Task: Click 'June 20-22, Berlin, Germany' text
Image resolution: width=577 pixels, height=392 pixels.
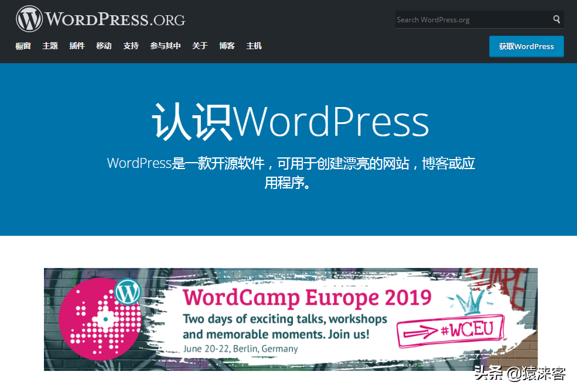Action: pos(240,349)
